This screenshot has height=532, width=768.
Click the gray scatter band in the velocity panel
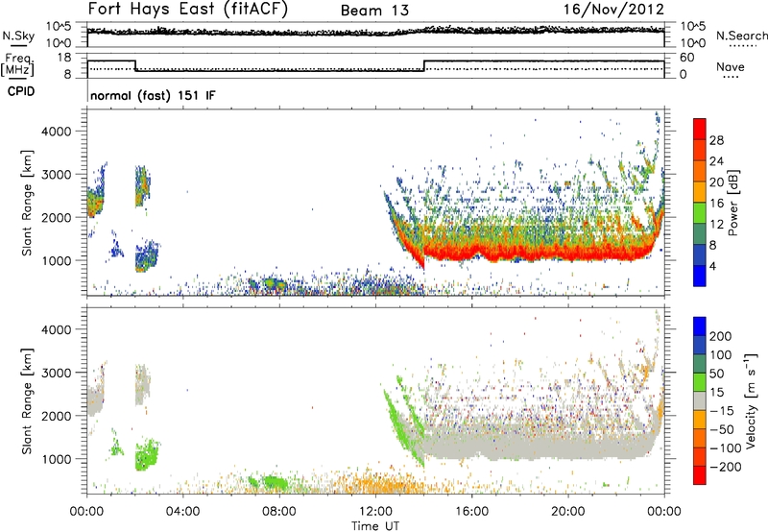(539, 444)
